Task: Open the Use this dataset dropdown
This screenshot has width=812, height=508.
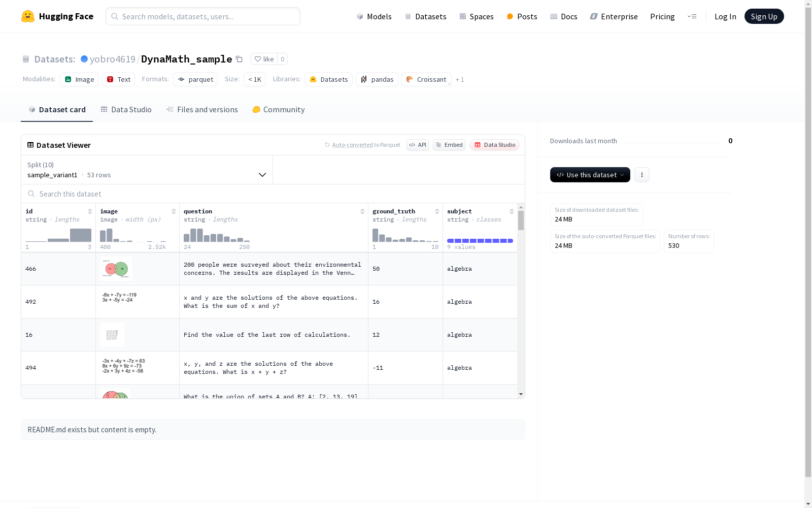Action: tap(590, 175)
